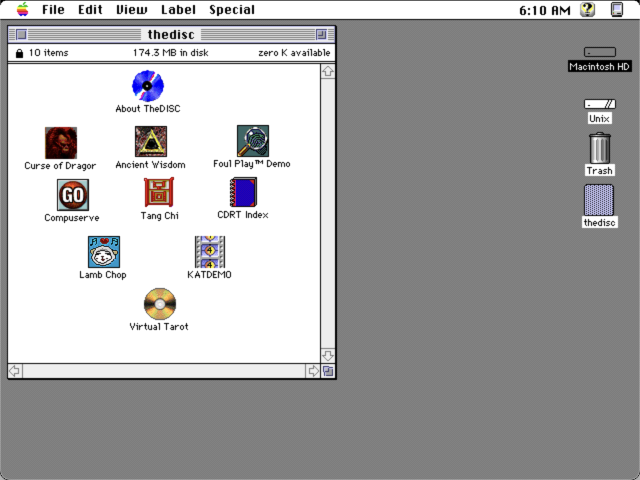Click the "Macintosh HD" label text

click(600, 67)
